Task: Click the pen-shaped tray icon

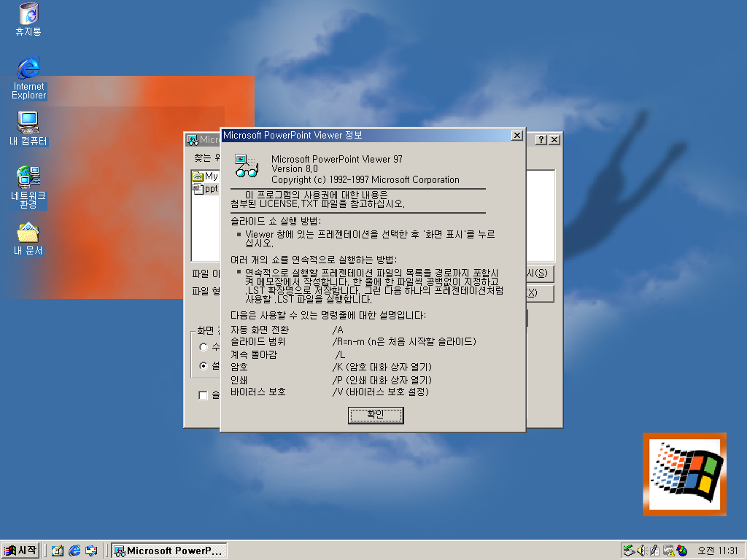Action: tap(654, 551)
